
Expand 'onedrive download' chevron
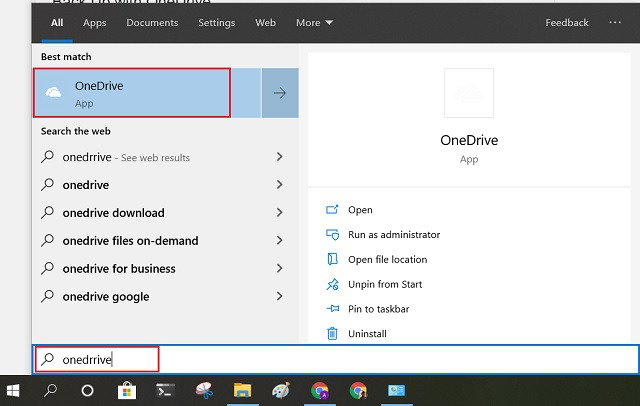point(280,212)
